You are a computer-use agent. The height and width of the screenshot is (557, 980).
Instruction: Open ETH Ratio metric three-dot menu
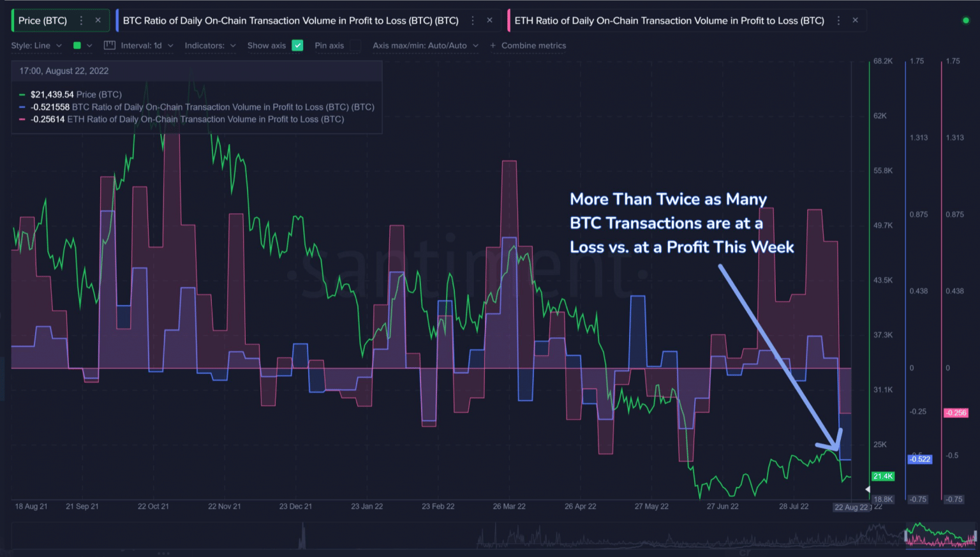[x=838, y=20]
